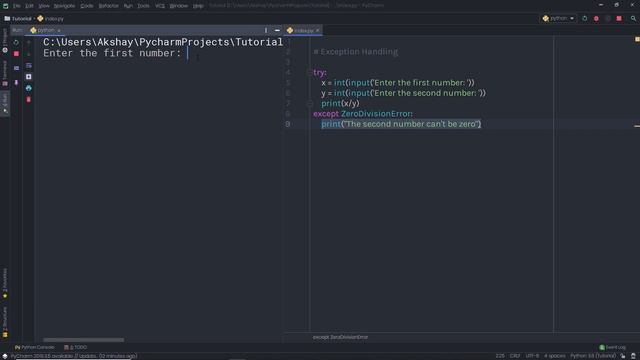The image size is (640, 360).
Task: Click the Down the Stack Trace arrow
Action: (29, 54)
